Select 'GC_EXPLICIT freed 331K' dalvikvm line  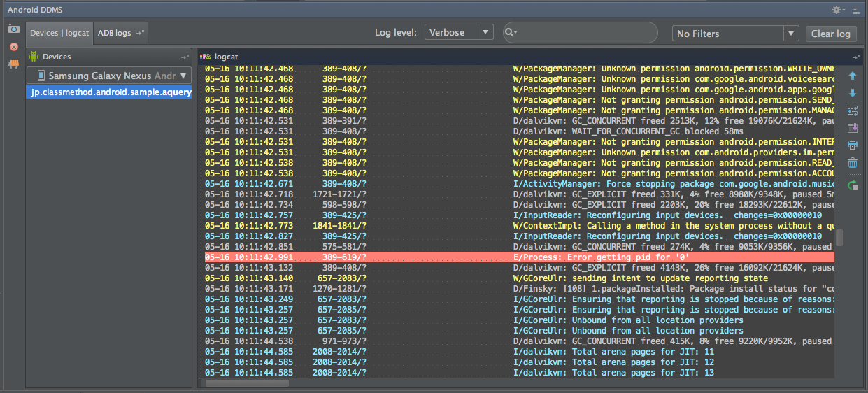click(520, 194)
